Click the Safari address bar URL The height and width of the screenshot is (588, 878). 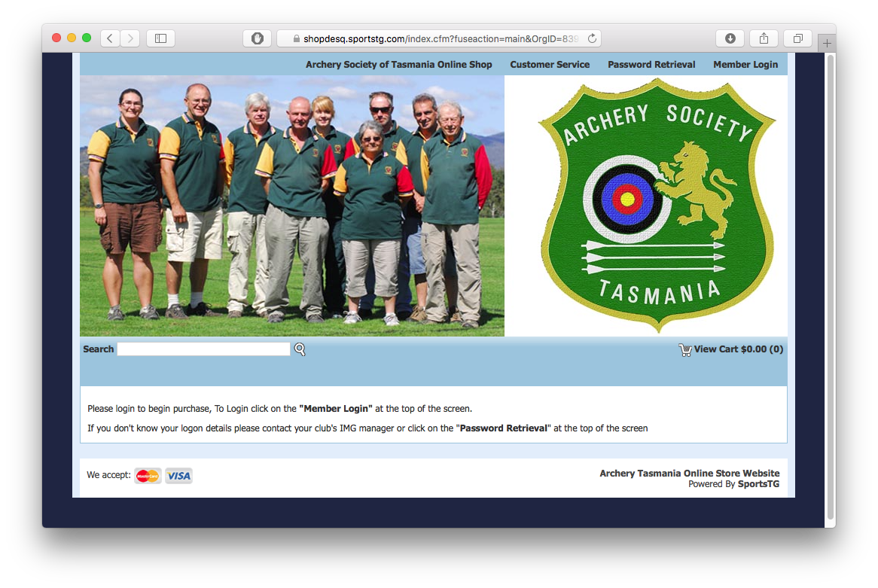[x=441, y=38]
